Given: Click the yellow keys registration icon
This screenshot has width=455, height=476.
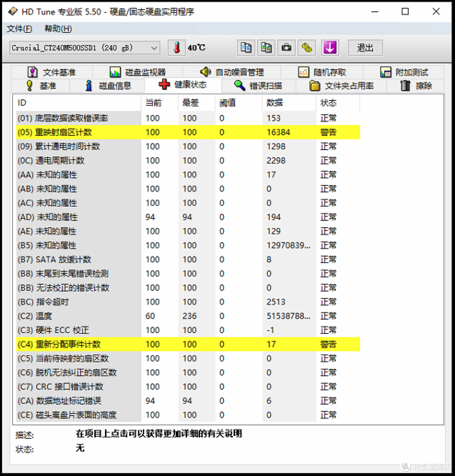Looking at the screenshot, I should point(307,48).
